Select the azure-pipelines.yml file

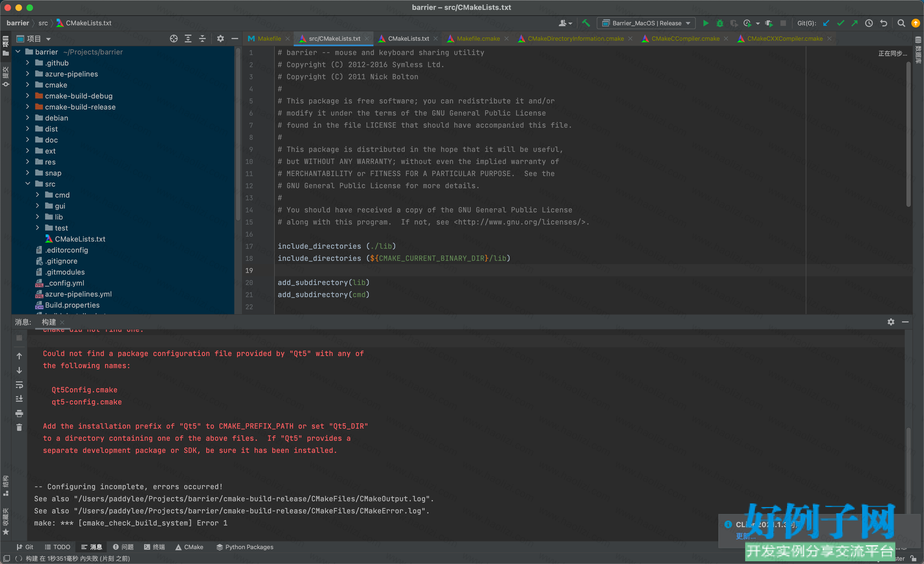click(78, 294)
